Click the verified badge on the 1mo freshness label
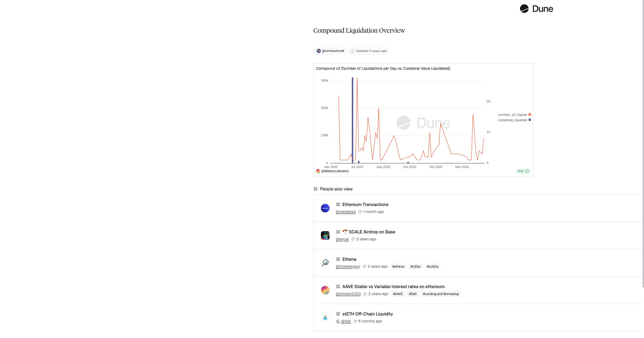 [527, 171]
